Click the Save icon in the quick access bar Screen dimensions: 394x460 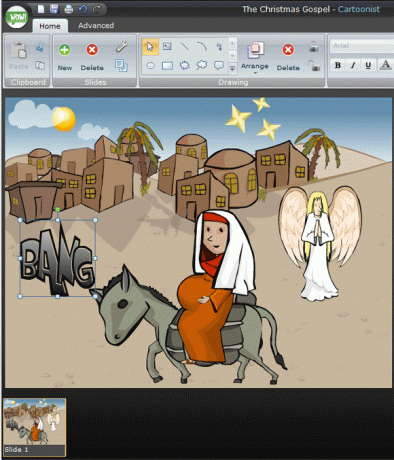pyautogui.click(x=54, y=9)
